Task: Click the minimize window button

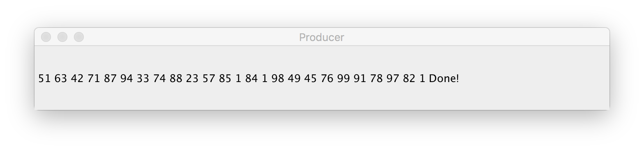Action: point(62,37)
